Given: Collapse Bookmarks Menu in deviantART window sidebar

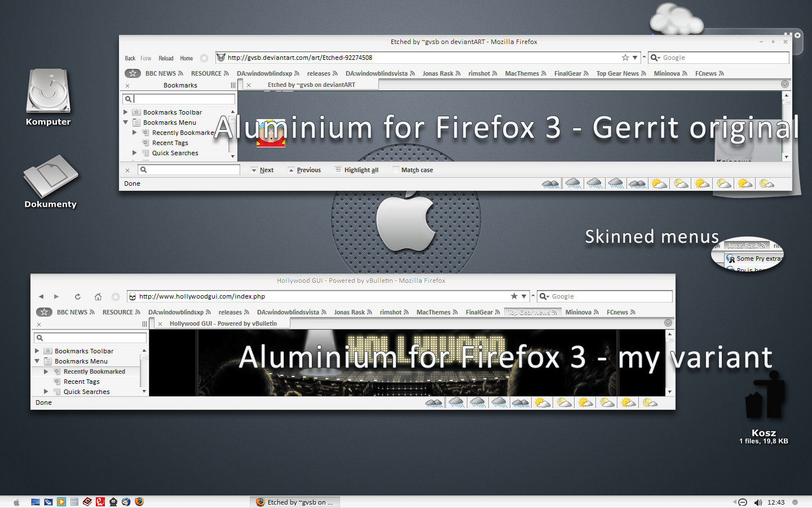Looking at the screenshot, I should 126,122.
